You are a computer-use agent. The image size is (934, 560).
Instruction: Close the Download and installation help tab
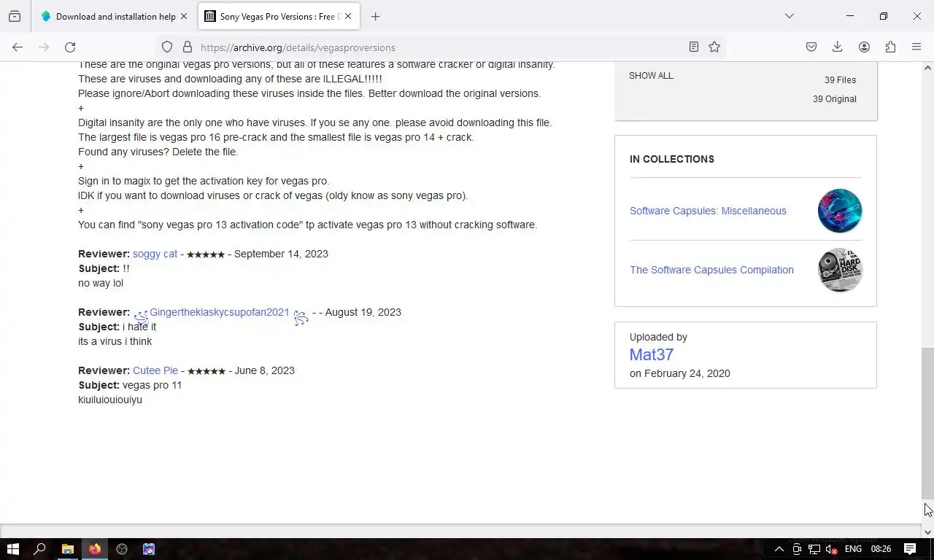pyautogui.click(x=184, y=16)
